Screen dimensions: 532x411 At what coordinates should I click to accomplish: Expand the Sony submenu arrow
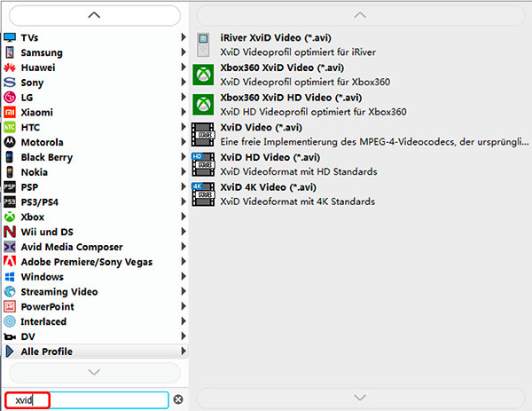tap(184, 82)
